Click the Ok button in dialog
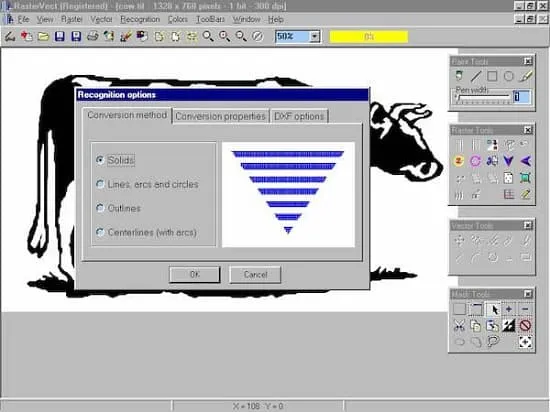 tap(195, 274)
